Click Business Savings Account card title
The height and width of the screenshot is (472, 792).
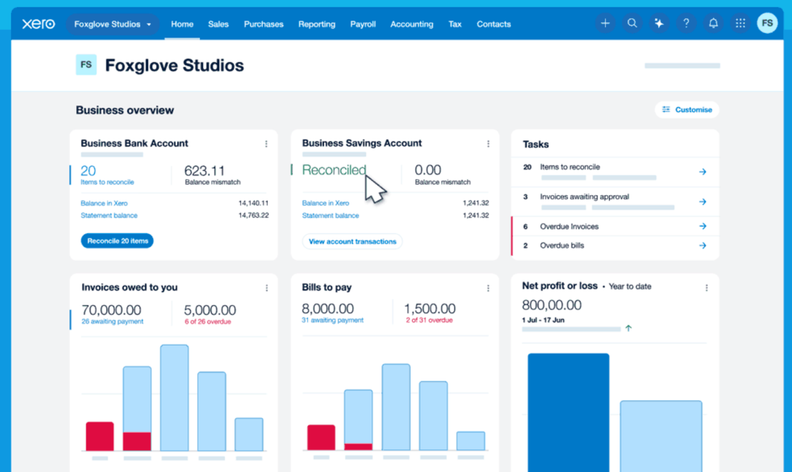click(362, 144)
